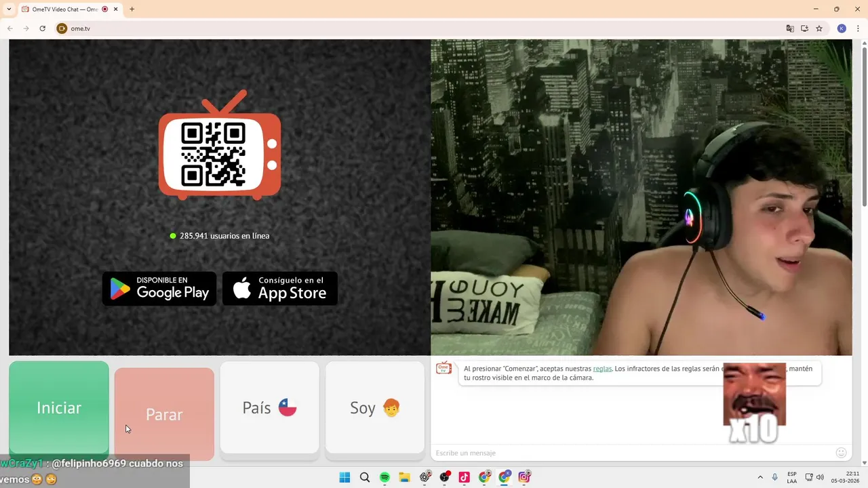This screenshot has width=868, height=488.
Task: Open the Windows Start menu
Action: (x=344, y=477)
